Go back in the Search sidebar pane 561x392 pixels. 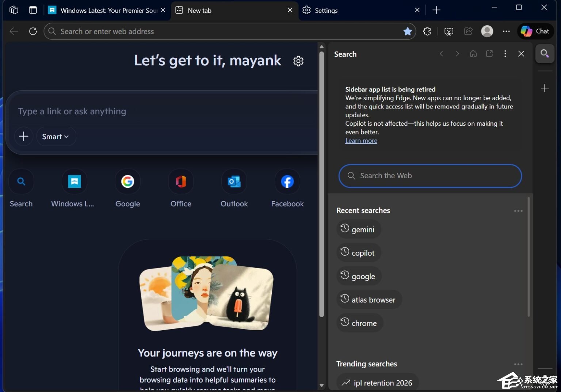(442, 54)
